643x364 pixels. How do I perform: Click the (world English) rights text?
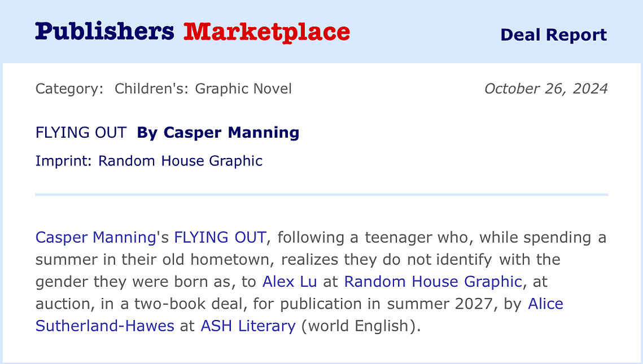tap(361, 326)
